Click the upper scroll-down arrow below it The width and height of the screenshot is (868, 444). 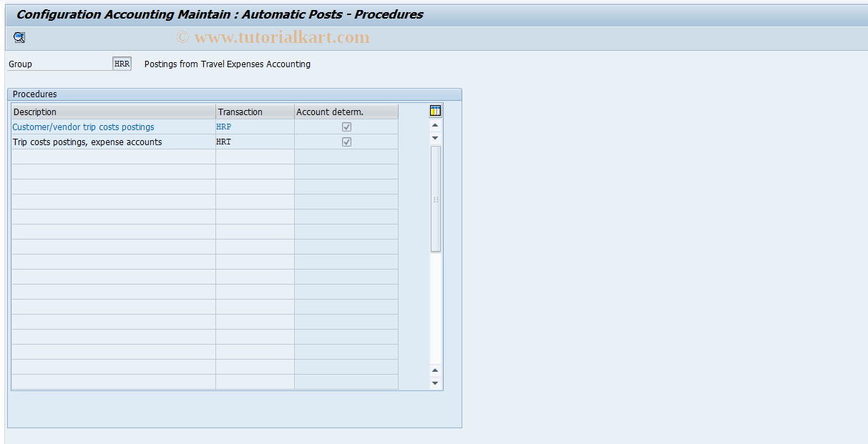tap(435, 138)
